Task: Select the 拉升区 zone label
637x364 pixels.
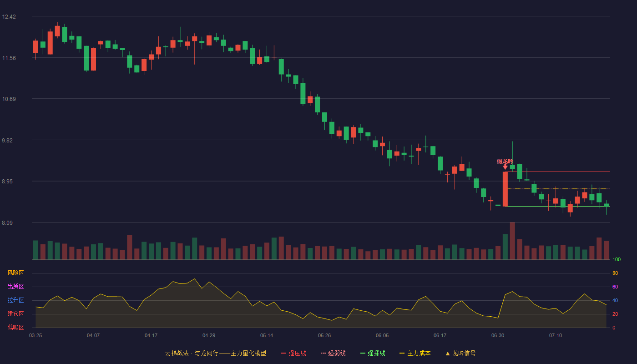Action: (15, 300)
